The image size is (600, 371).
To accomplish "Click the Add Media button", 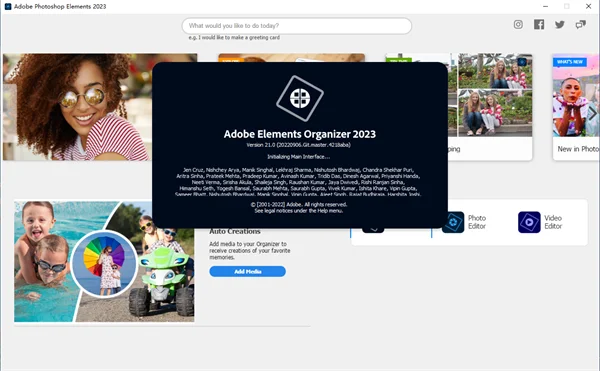I will (x=248, y=272).
